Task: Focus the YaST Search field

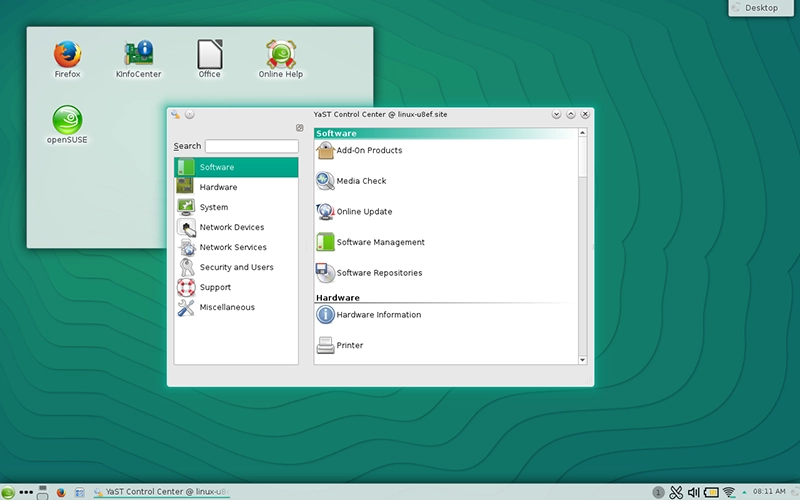Action: [x=252, y=146]
